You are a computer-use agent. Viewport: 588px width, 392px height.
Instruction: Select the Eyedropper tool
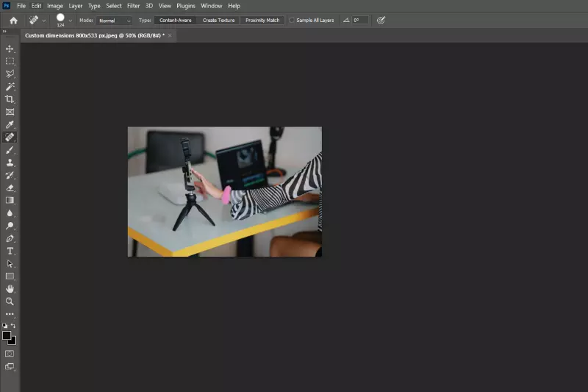(x=10, y=124)
